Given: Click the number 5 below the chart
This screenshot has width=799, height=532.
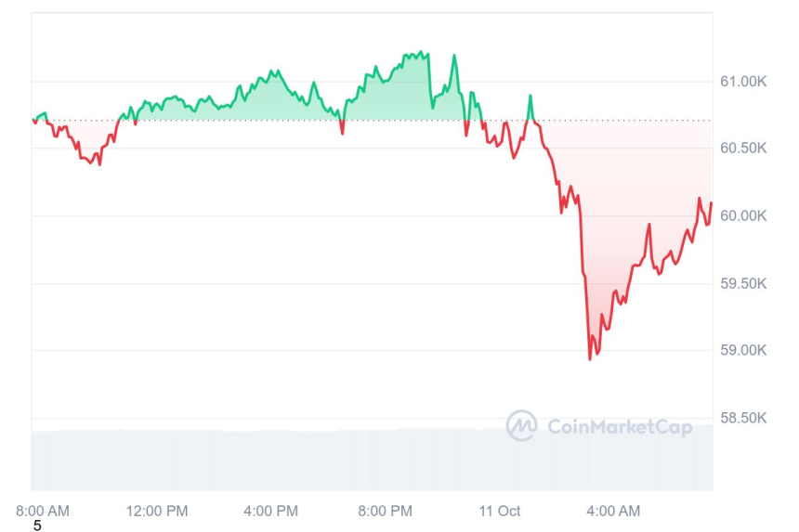Looking at the screenshot, I should pos(37,526).
